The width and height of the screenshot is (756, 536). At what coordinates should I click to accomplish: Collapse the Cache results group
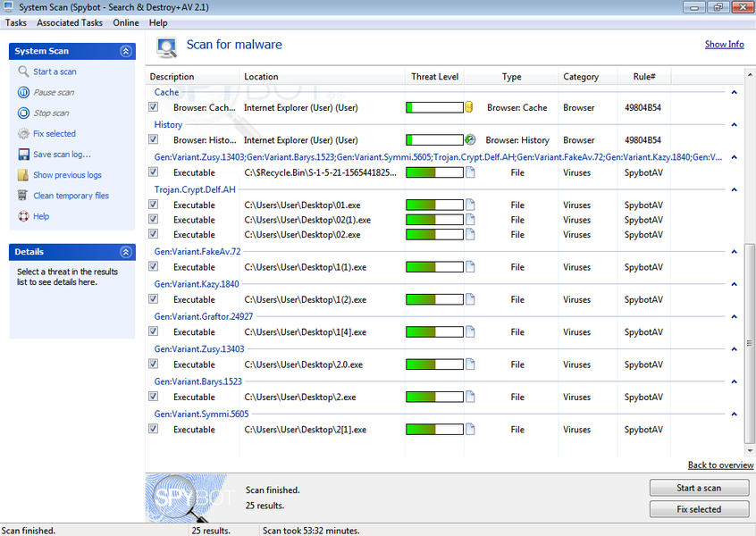734,92
